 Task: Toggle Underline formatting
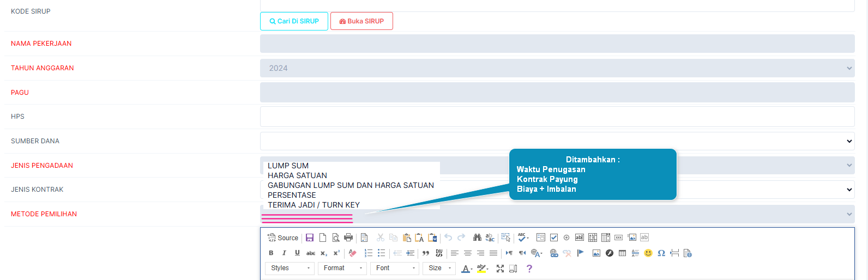297,253
